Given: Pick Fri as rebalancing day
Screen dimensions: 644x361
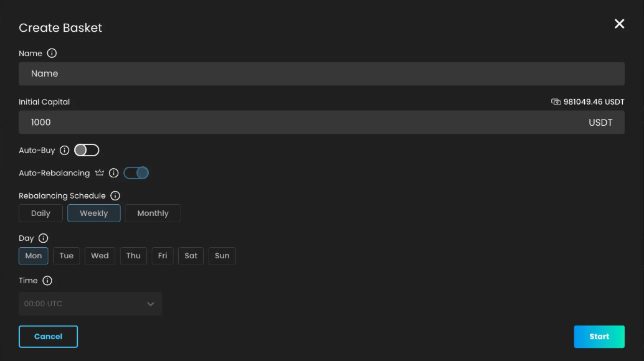Looking at the screenshot, I should [x=163, y=256].
